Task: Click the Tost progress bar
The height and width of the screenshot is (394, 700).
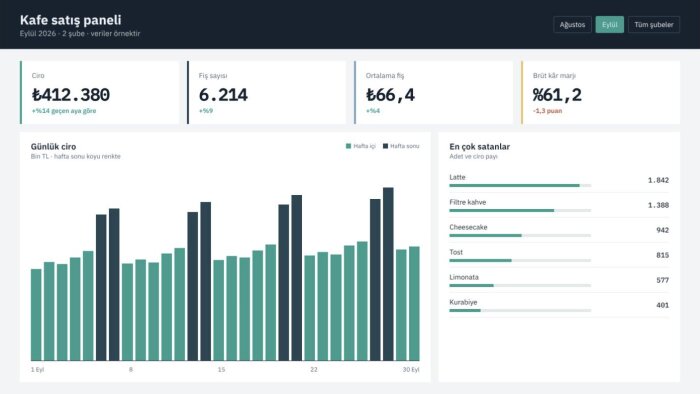Action: tap(520, 260)
